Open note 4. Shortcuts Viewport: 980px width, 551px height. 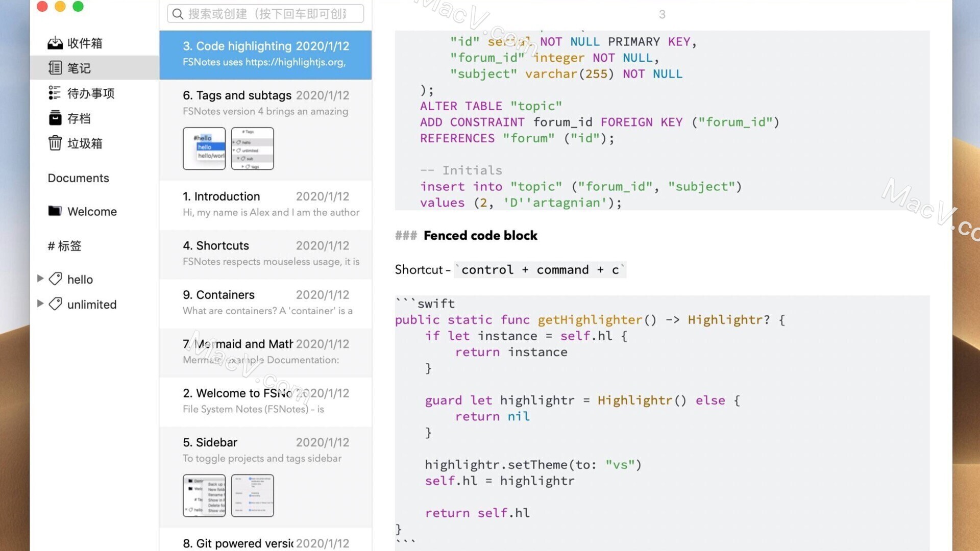pyautogui.click(x=265, y=254)
